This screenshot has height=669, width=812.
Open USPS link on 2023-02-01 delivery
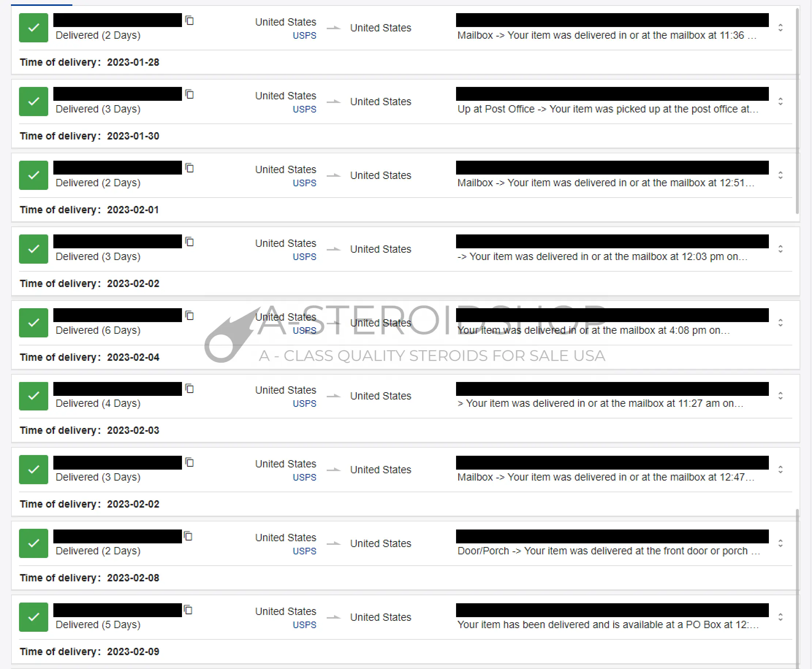[304, 183]
